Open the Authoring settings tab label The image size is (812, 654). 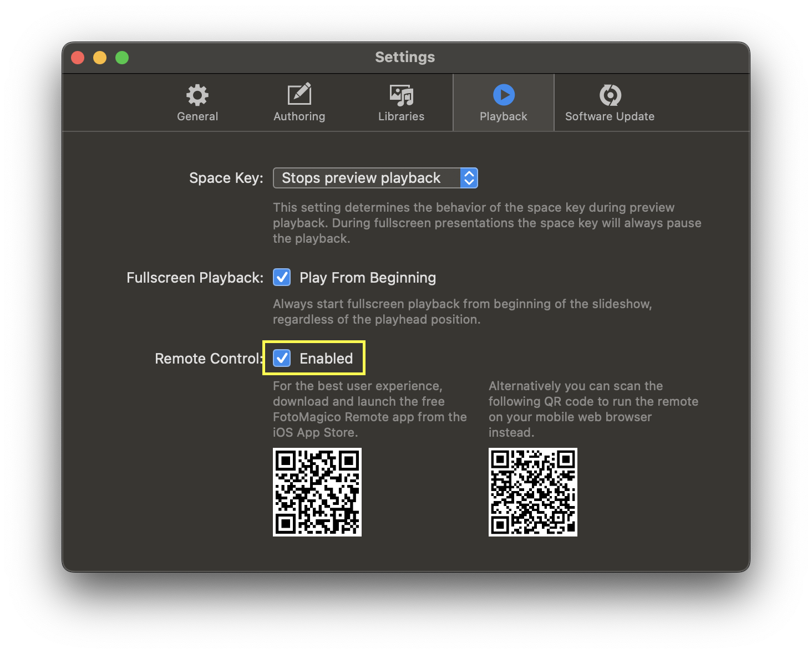pos(300,116)
